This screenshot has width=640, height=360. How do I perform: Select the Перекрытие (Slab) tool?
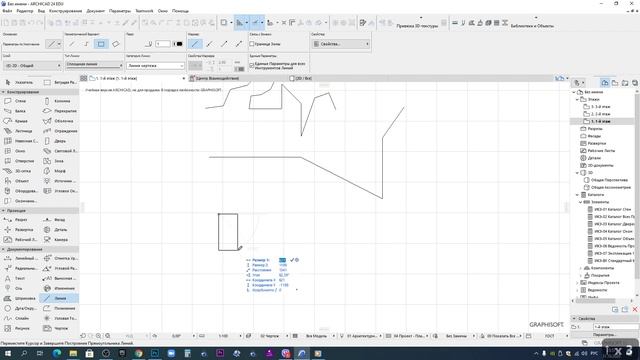[60, 111]
